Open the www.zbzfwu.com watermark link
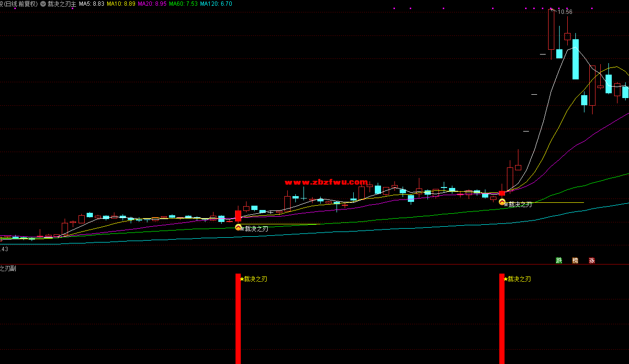 (326, 182)
